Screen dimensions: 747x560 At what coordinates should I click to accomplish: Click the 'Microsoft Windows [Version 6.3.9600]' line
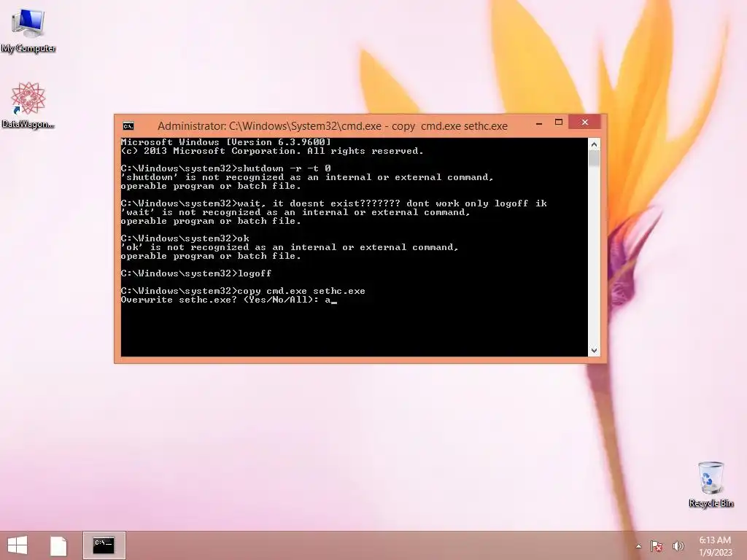pos(226,142)
